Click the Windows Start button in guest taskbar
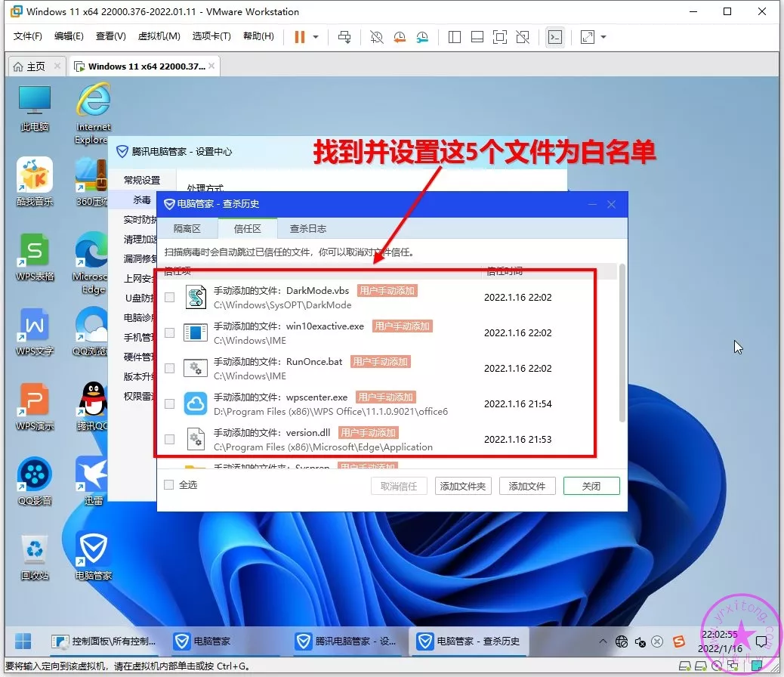The image size is (784, 677). tap(23, 641)
